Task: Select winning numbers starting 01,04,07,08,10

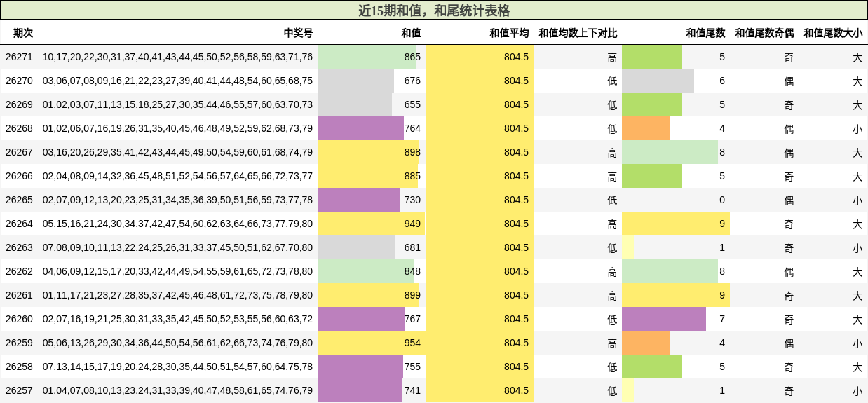Action: (x=177, y=390)
